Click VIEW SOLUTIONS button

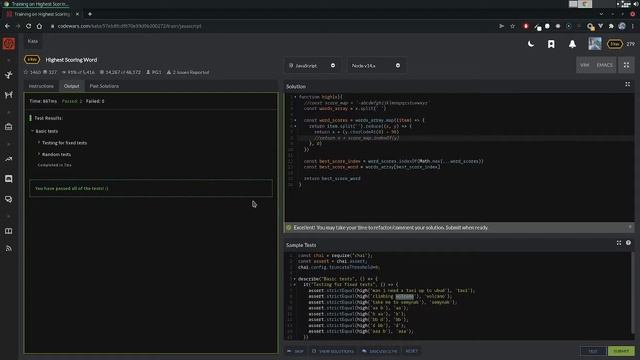tap(333, 351)
